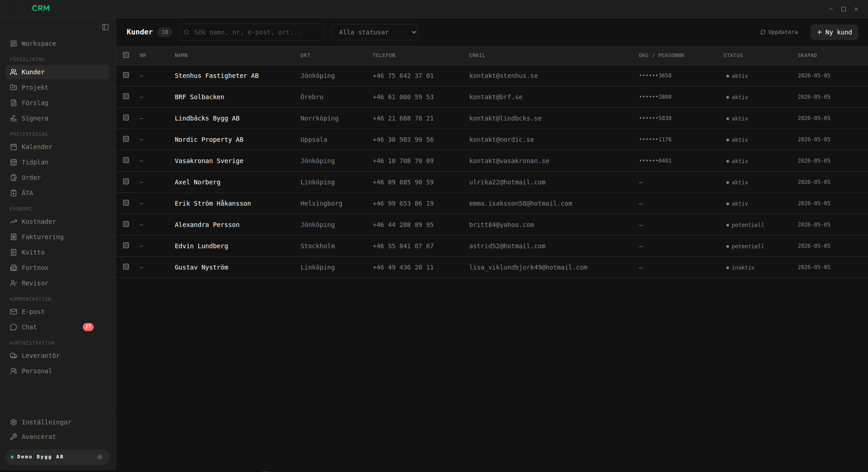The image size is (868, 472).
Task: Click the Förslag document icon
Action: pyautogui.click(x=14, y=103)
